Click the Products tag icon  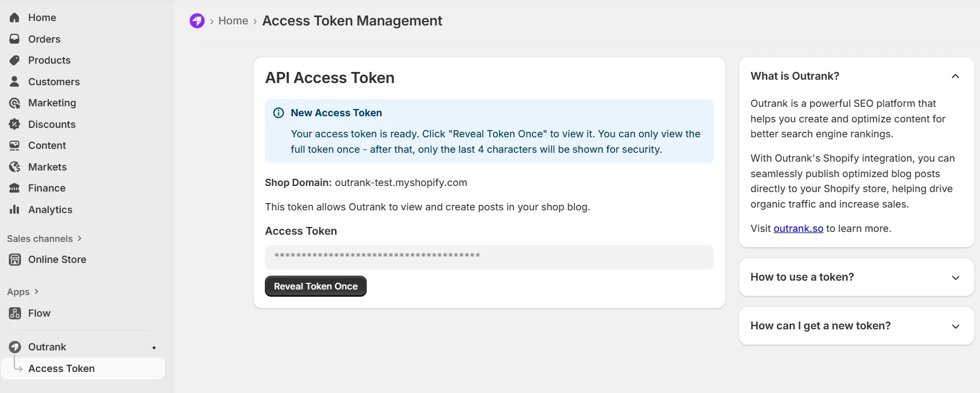tap(14, 60)
